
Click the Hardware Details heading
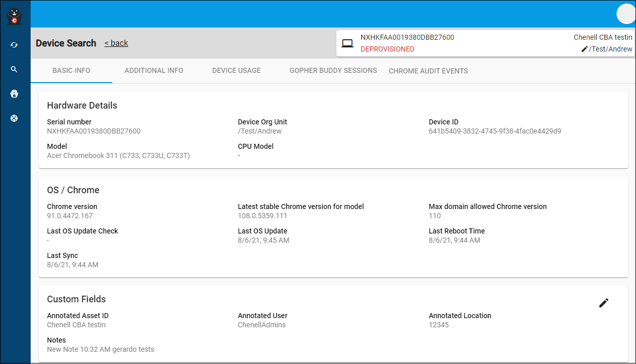pos(82,106)
